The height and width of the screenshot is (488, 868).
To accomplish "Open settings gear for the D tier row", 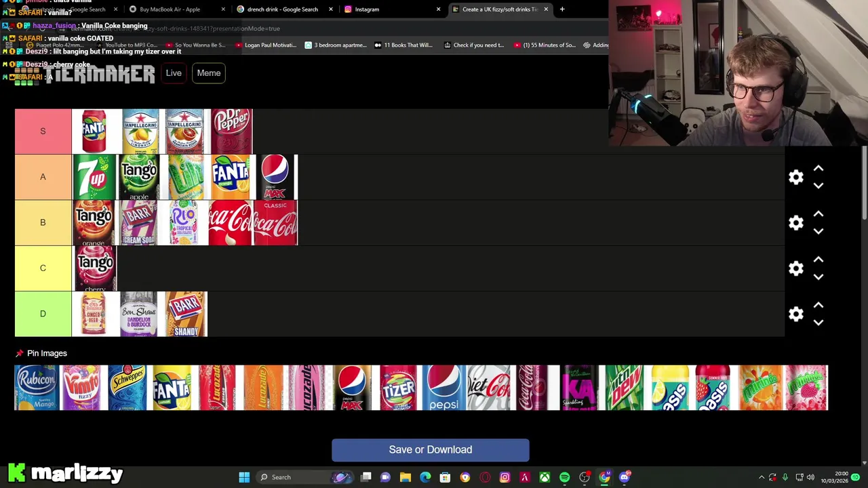I will click(796, 314).
